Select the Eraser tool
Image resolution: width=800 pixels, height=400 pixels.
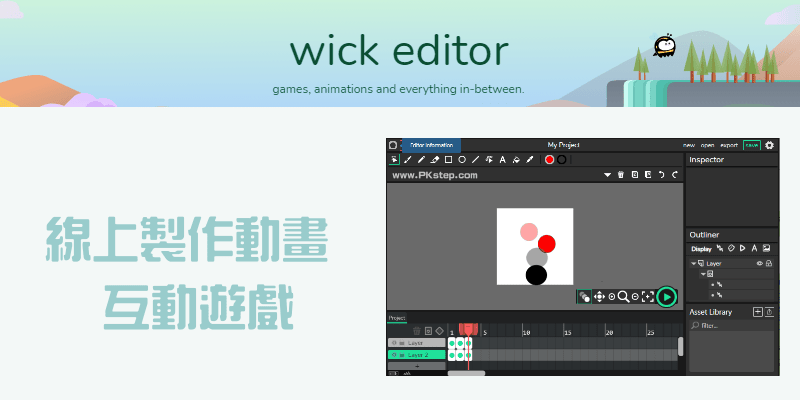pos(435,160)
